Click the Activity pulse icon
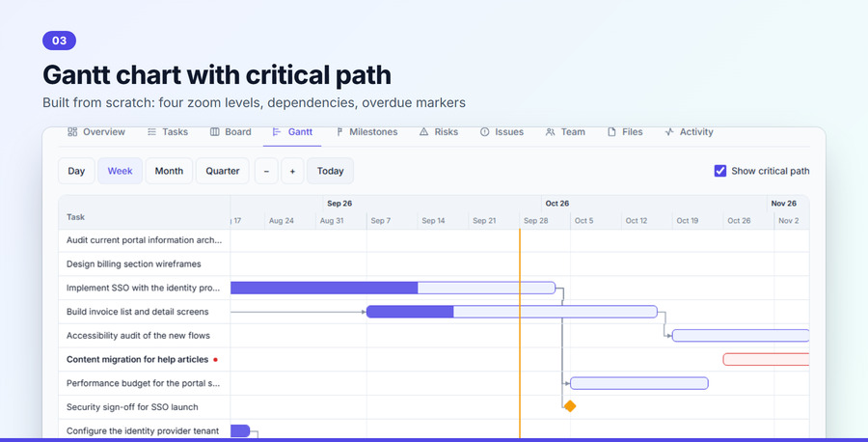Screen dimensions: 868x442 pos(669,132)
